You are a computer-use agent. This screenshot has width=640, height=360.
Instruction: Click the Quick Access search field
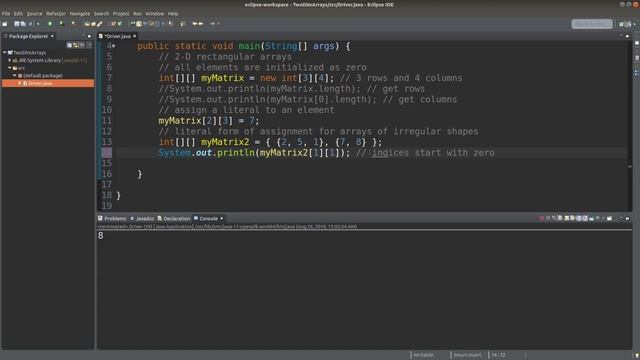(592, 24)
